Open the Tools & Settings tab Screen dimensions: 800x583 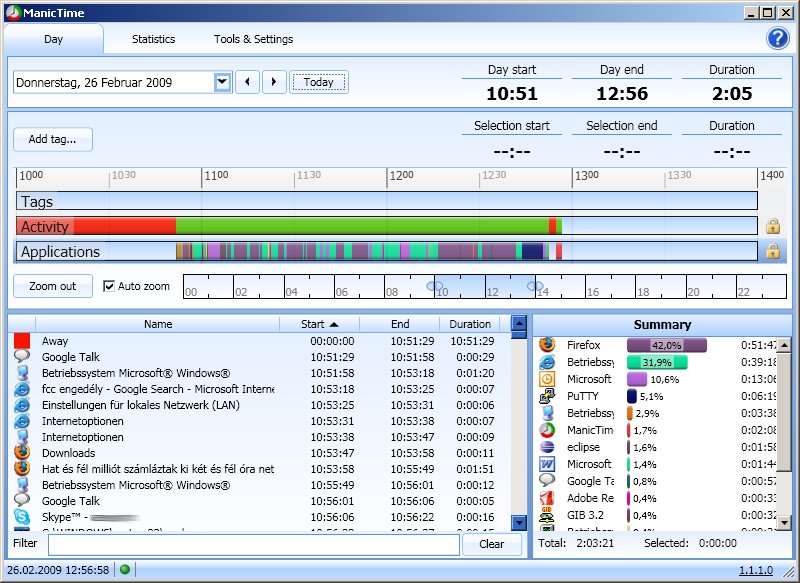[254, 39]
